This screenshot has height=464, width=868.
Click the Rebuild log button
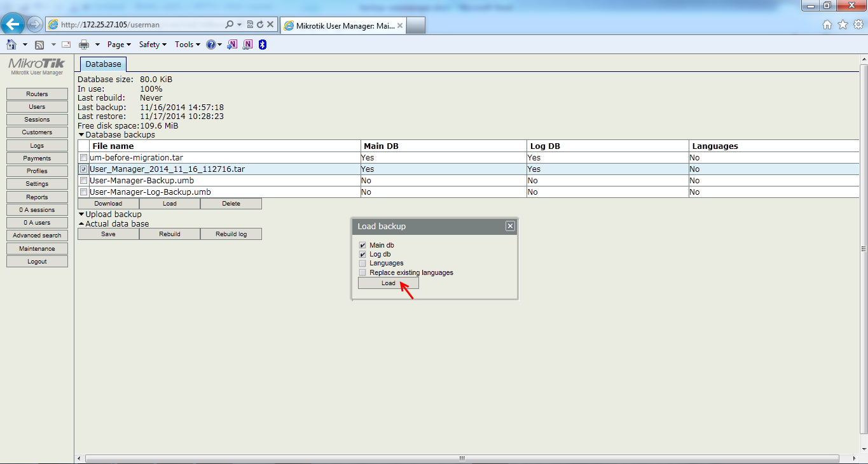point(231,234)
